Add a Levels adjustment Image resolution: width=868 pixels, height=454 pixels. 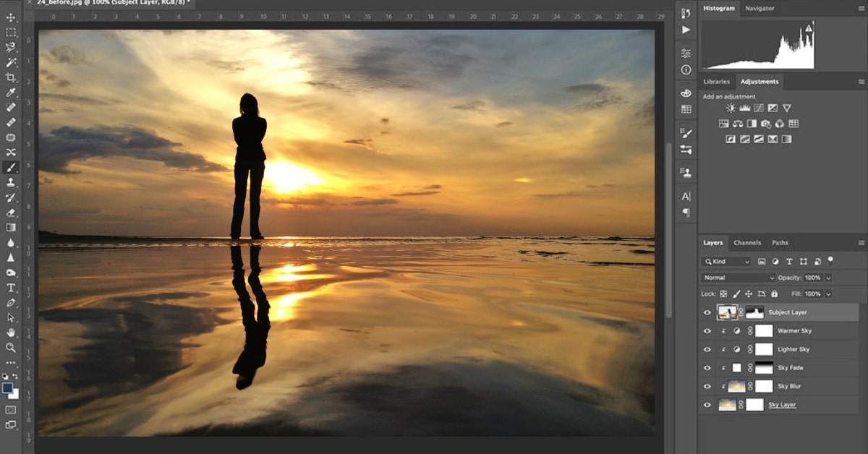tap(745, 108)
